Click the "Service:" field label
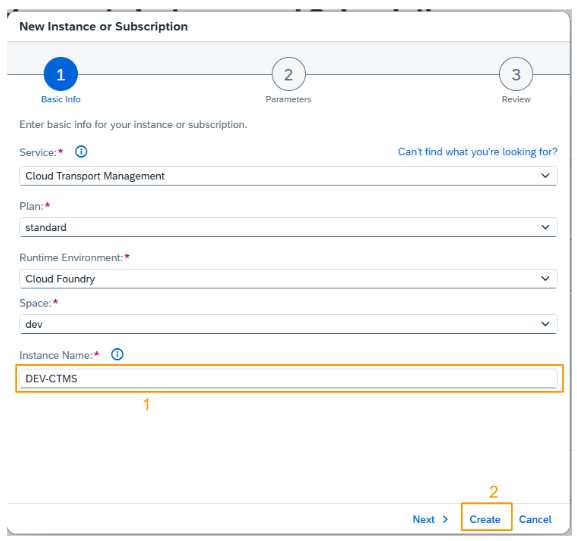The width and height of the screenshot is (577, 541). pyautogui.click(x=38, y=152)
